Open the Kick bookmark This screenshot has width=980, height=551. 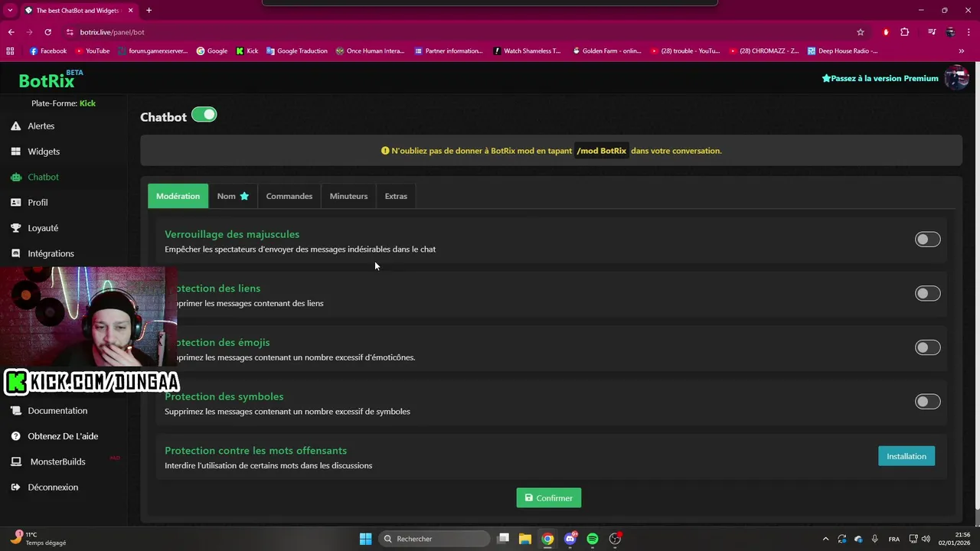(247, 51)
